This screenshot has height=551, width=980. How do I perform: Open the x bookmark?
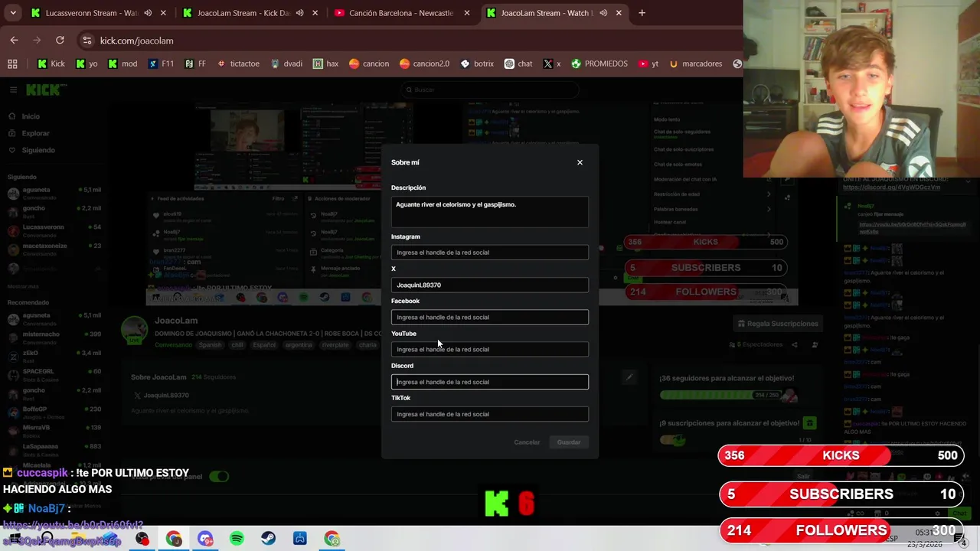tap(552, 64)
